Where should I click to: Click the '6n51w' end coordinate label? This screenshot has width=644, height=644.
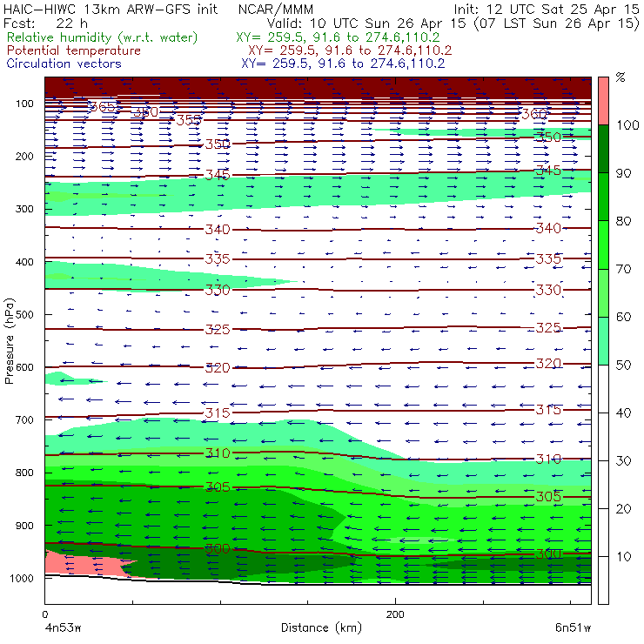pos(573,627)
